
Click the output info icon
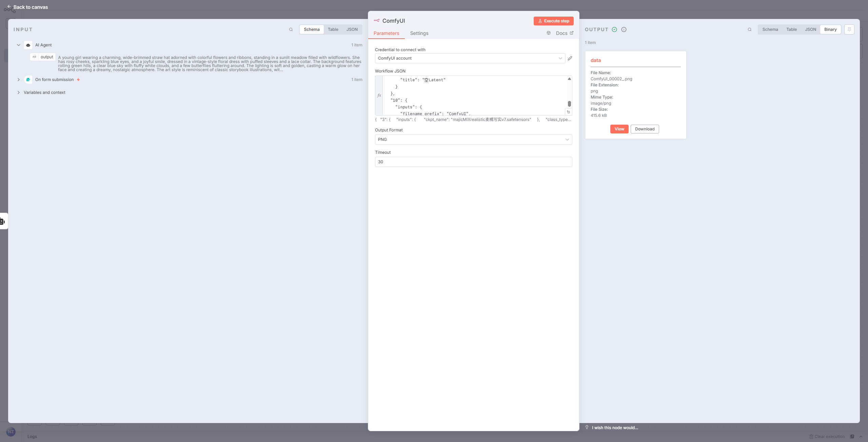pos(624,29)
